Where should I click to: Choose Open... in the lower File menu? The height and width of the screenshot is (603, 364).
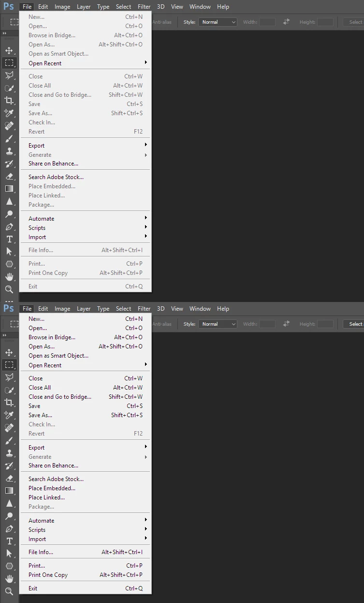(x=85, y=328)
